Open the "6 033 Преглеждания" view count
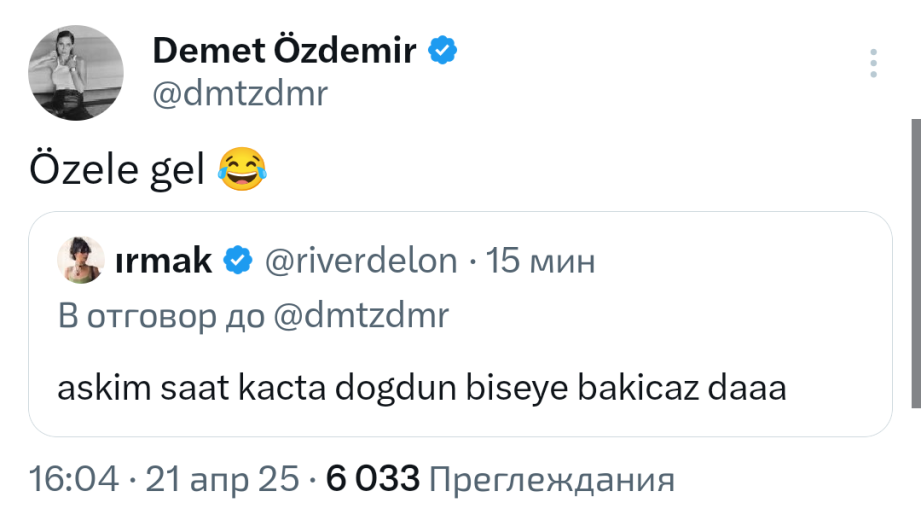 tap(500, 479)
